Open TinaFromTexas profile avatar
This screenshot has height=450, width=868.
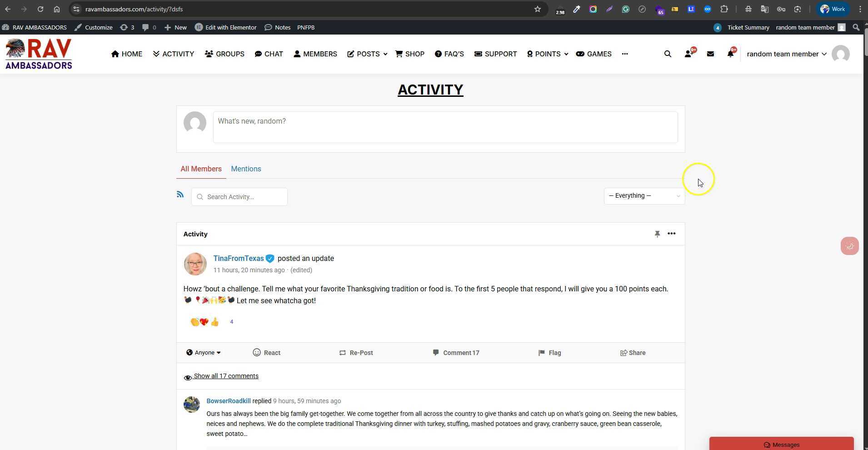point(195,264)
